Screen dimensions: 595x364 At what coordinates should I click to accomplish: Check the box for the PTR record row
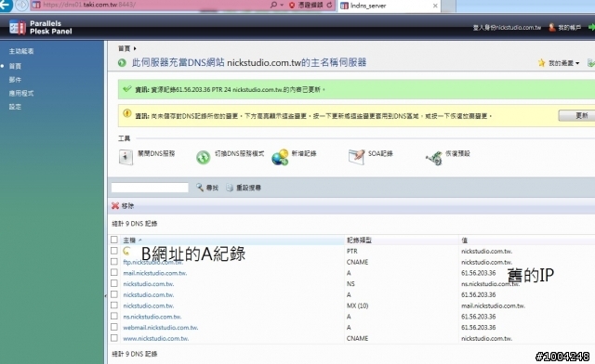(x=114, y=251)
